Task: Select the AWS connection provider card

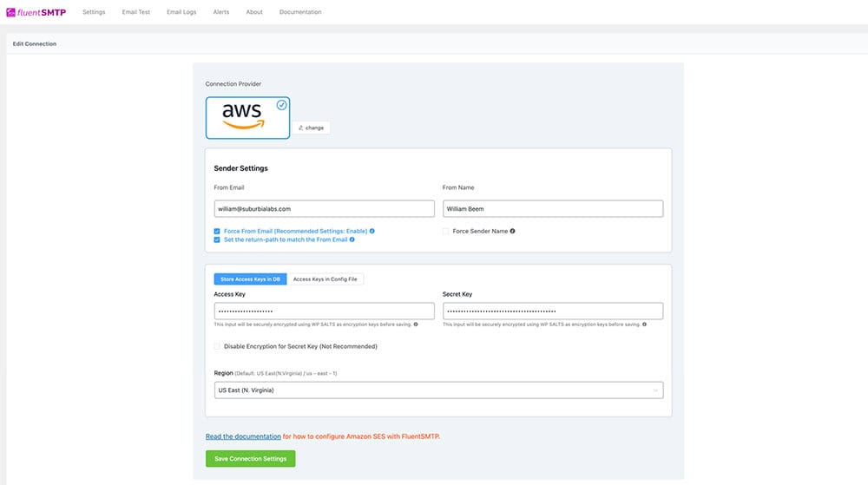Action: 247,118
